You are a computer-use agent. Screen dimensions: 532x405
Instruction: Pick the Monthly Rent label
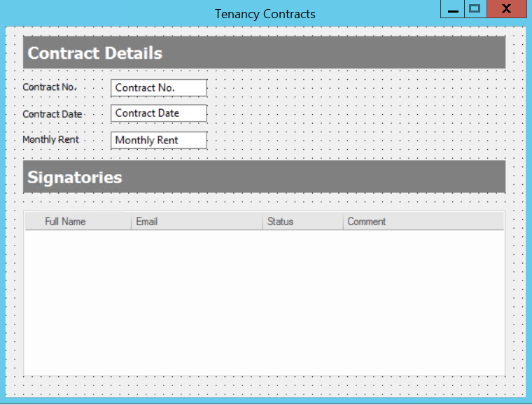coord(50,140)
